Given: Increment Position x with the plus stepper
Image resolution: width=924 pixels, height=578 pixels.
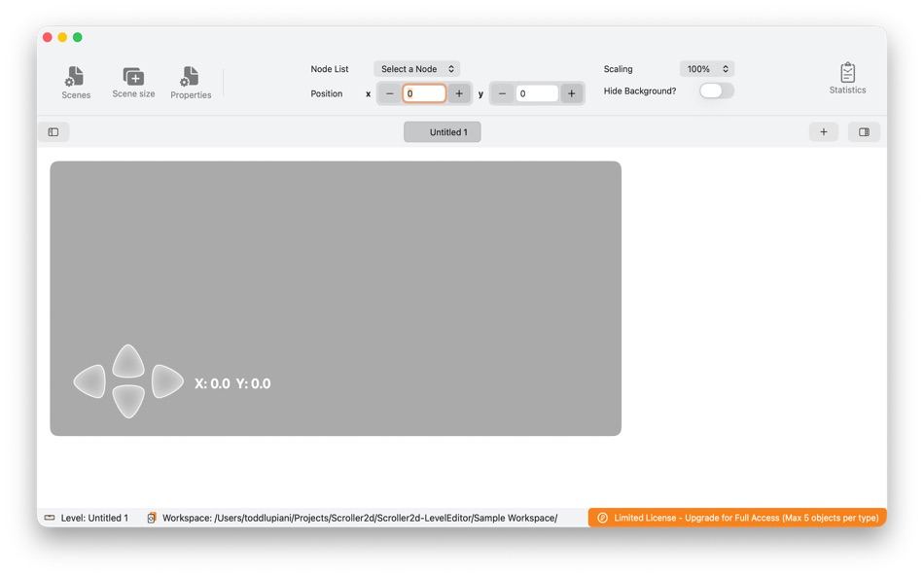Looking at the screenshot, I should point(458,92).
